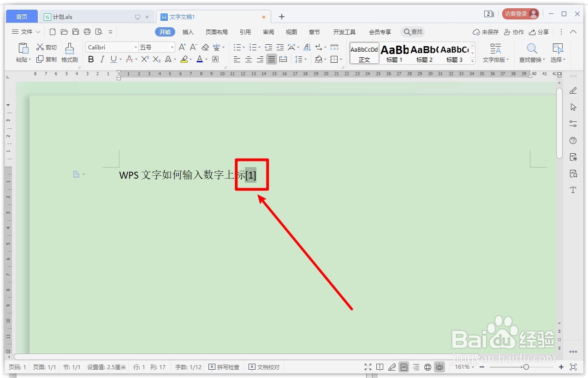Select the Format Painter (格式刷) tool
This screenshot has width=588, height=378.
(x=69, y=52)
